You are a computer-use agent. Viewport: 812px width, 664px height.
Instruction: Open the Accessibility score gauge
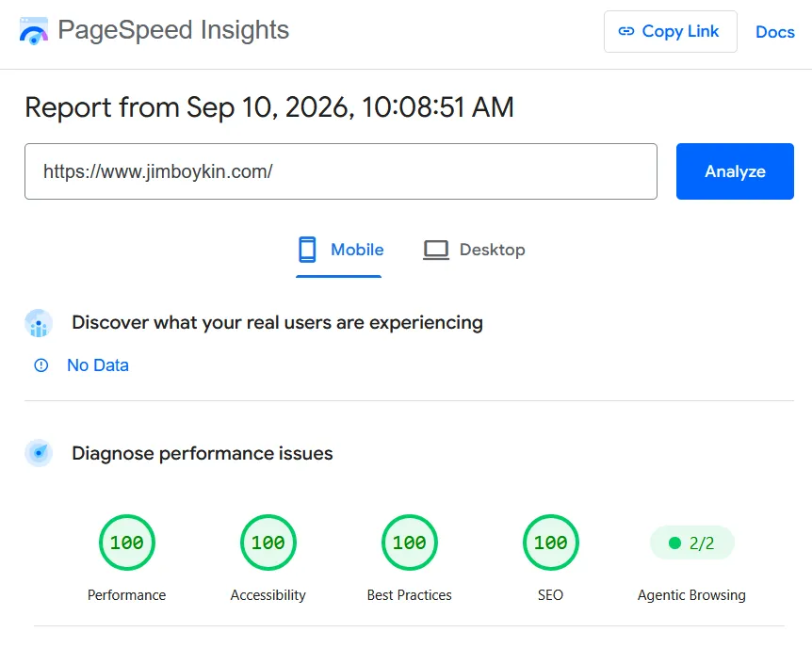pyautogui.click(x=268, y=543)
